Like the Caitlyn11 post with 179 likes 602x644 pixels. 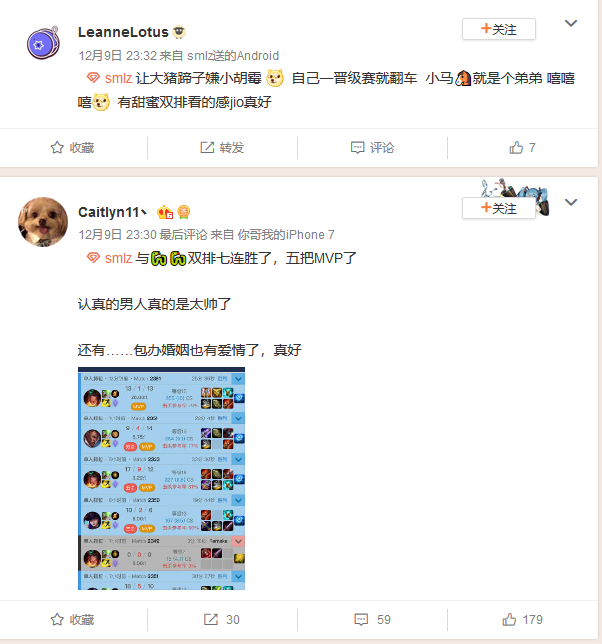tap(522, 619)
